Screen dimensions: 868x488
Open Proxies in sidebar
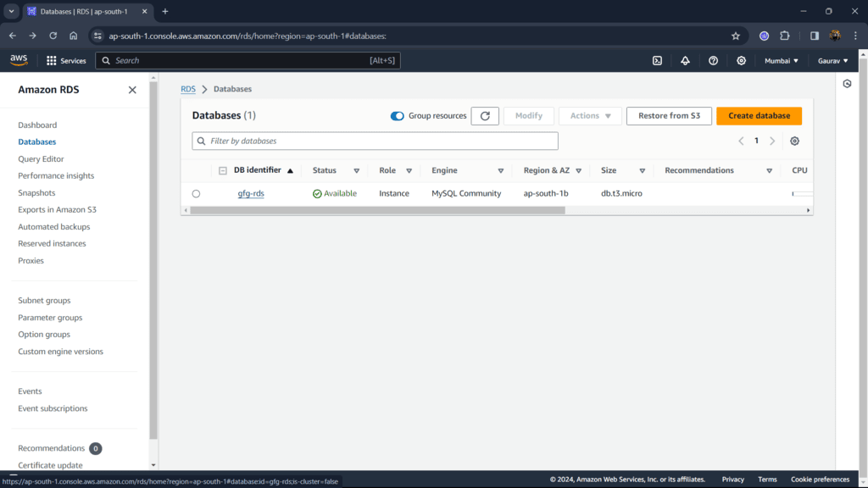tap(31, 261)
